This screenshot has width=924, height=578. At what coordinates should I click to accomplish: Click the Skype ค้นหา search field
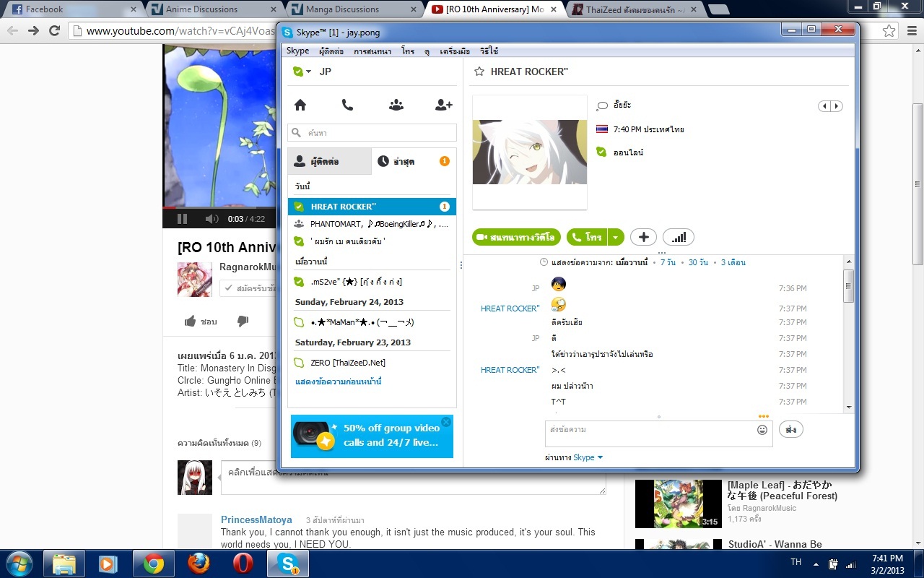372,133
